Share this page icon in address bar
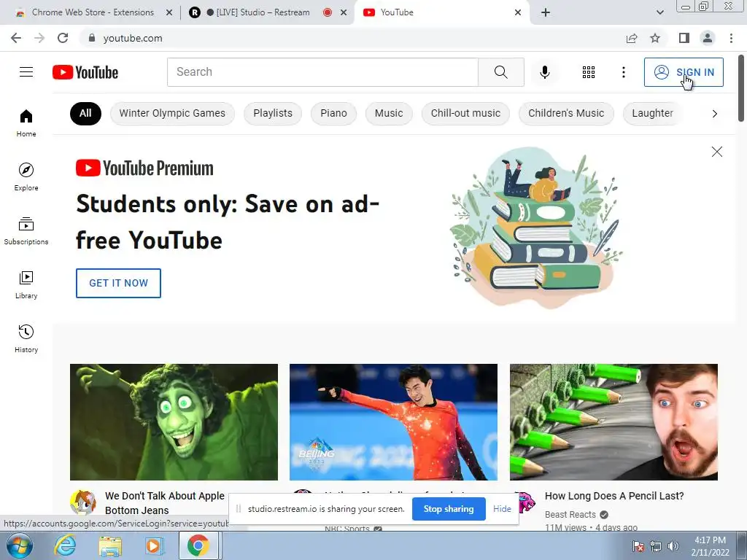747x560 pixels. point(632,38)
